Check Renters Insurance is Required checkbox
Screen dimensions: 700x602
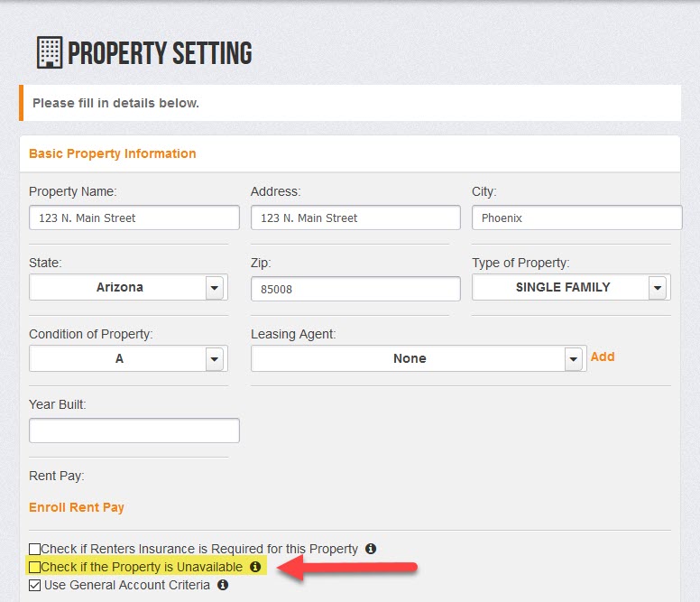[34, 549]
